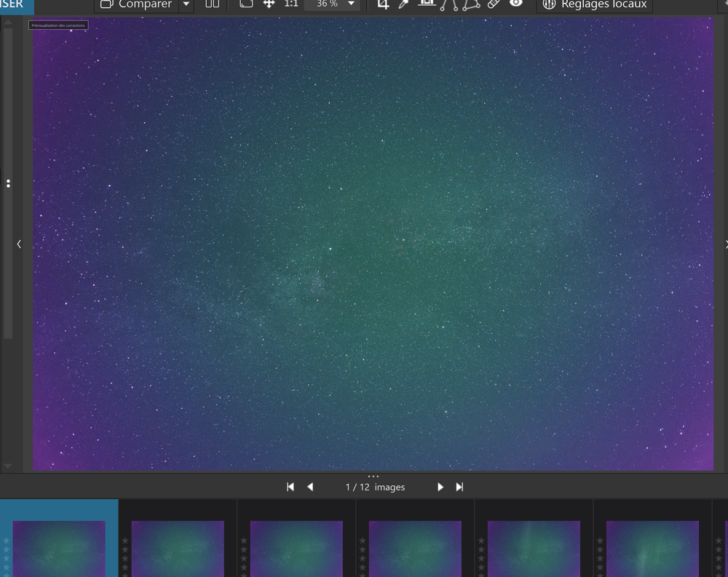This screenshot has height=577, width=728.
Task: Open Réglages locaux local adjustments
Action: pyautogui.click(x=595, y=4)
